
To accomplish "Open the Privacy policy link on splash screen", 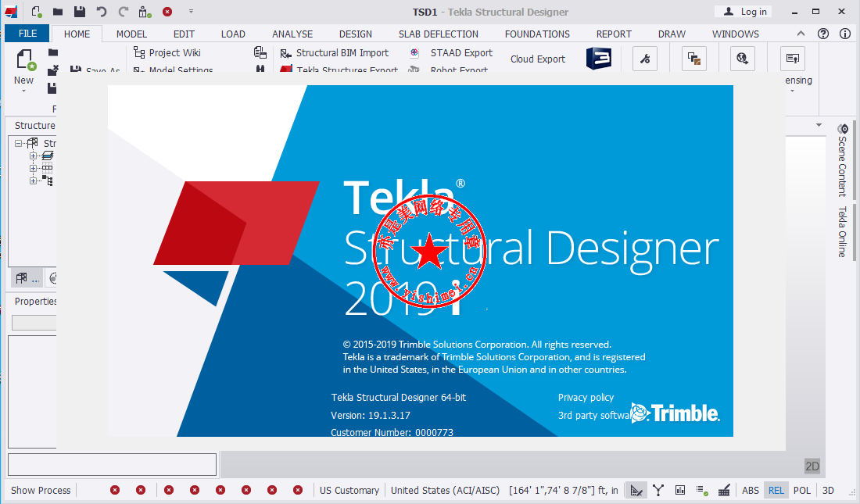I will tap(586, 397).
